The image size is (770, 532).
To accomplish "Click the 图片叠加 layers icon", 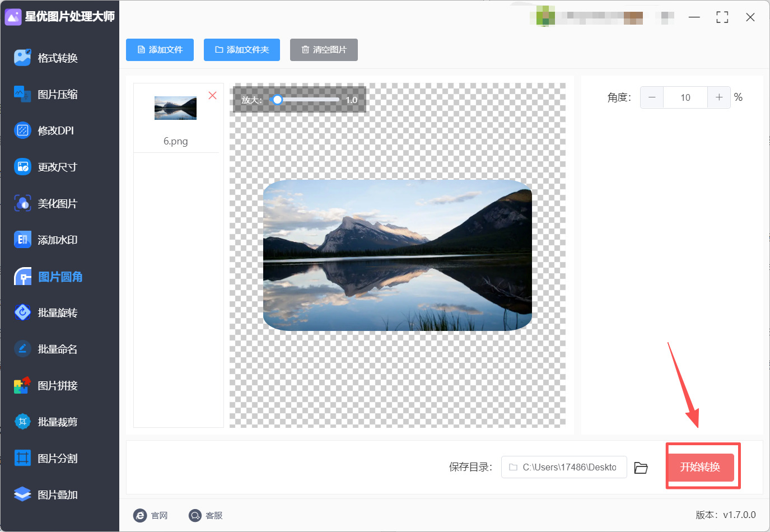I will [x=22, y=494].
